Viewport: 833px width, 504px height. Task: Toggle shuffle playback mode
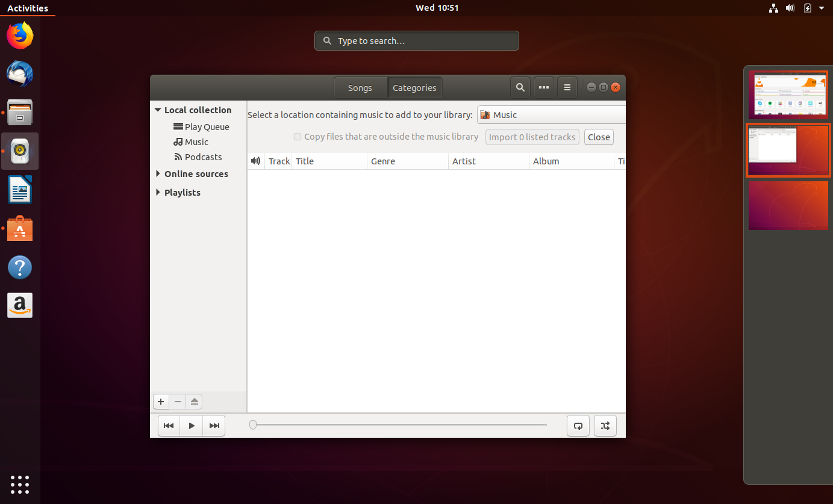605,425
